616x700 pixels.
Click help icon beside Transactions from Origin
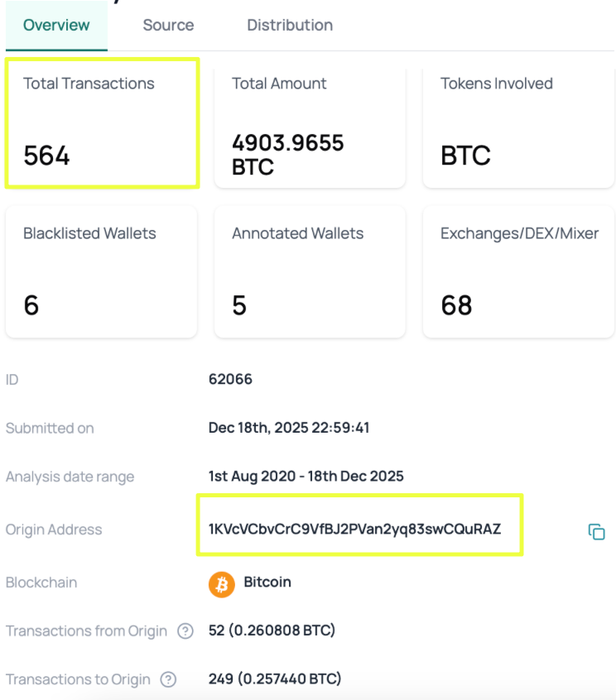pyautogui.click(x=185, y=631)
